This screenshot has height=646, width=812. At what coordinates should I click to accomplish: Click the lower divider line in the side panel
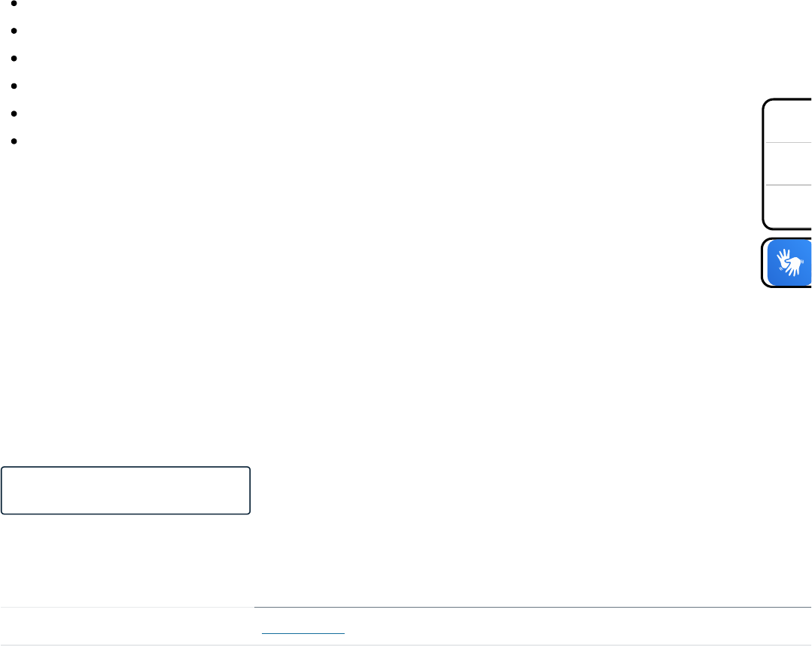click(x=789, y=185)
